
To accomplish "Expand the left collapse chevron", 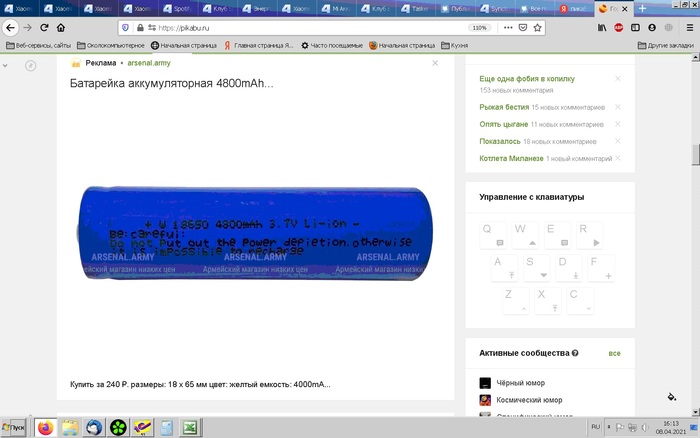I will [x=5, y=66].
